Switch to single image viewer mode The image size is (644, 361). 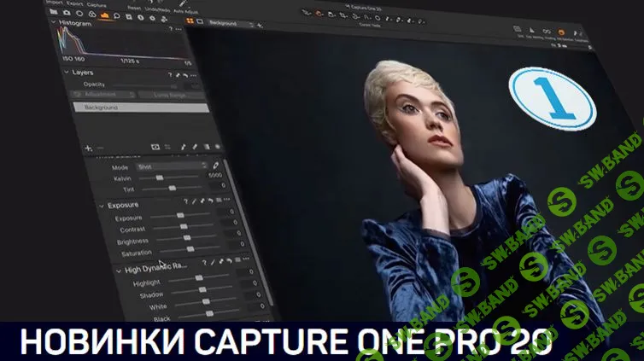[200, 21]
